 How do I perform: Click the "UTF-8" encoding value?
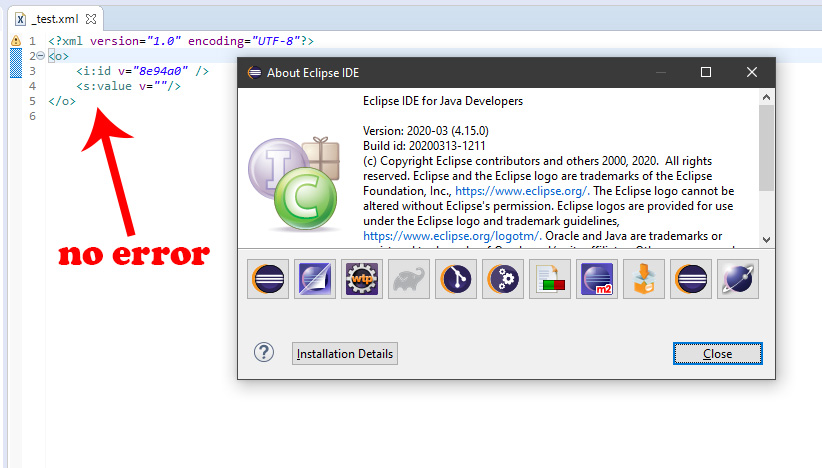[x=276, y=41]
